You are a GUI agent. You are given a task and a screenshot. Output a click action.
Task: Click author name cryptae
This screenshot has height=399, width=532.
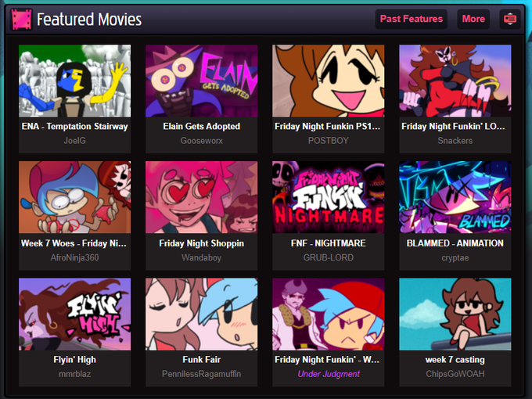(455, 258)
